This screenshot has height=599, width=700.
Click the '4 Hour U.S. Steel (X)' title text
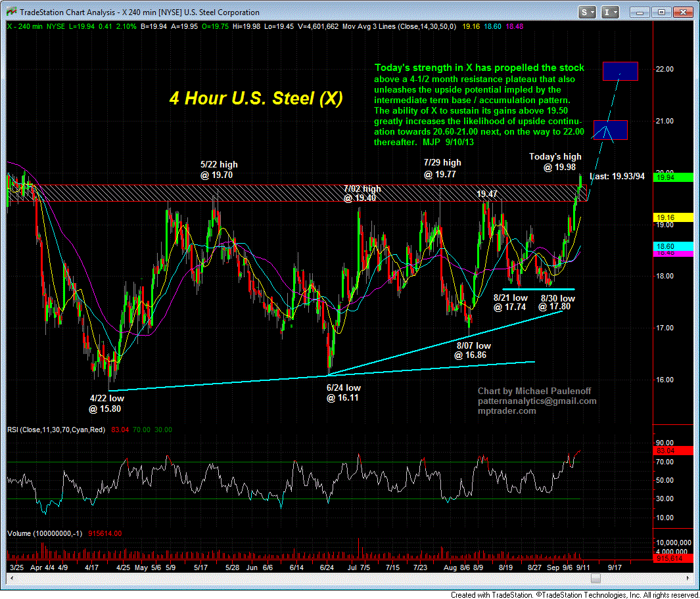coord(256,98)
